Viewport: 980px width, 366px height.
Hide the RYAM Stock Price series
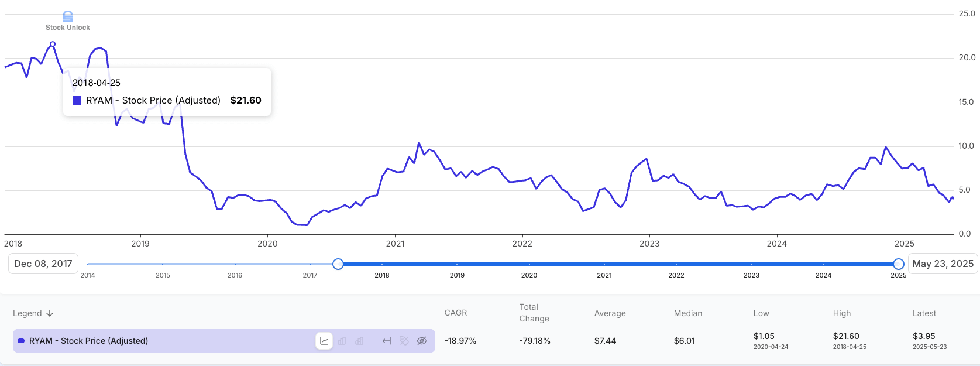pos(422,341)
